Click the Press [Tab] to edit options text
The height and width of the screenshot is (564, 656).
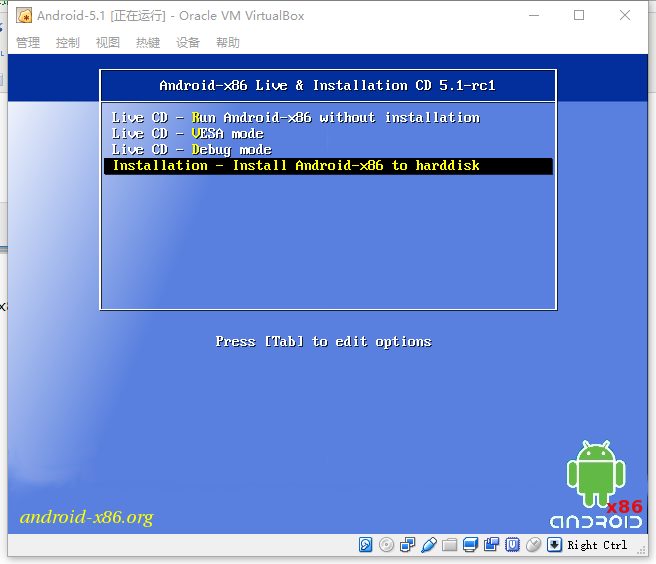[x=323, y=342]
